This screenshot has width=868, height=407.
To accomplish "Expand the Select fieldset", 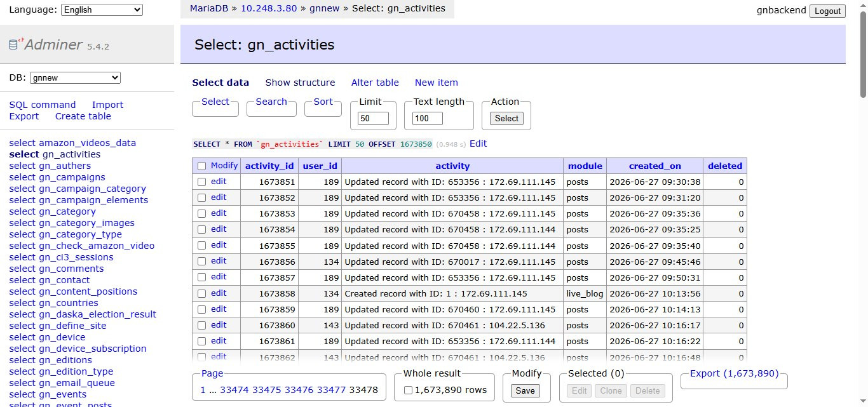I will tap(215, 102).
